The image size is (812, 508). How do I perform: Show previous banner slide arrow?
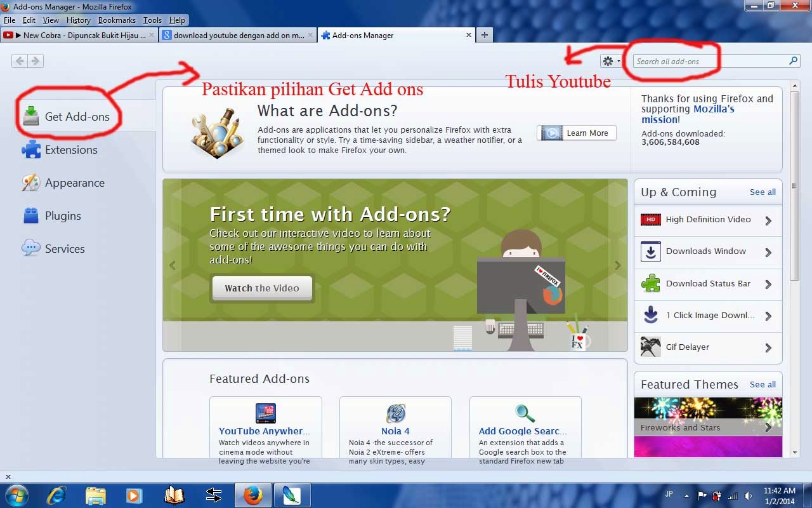point(173,265)
